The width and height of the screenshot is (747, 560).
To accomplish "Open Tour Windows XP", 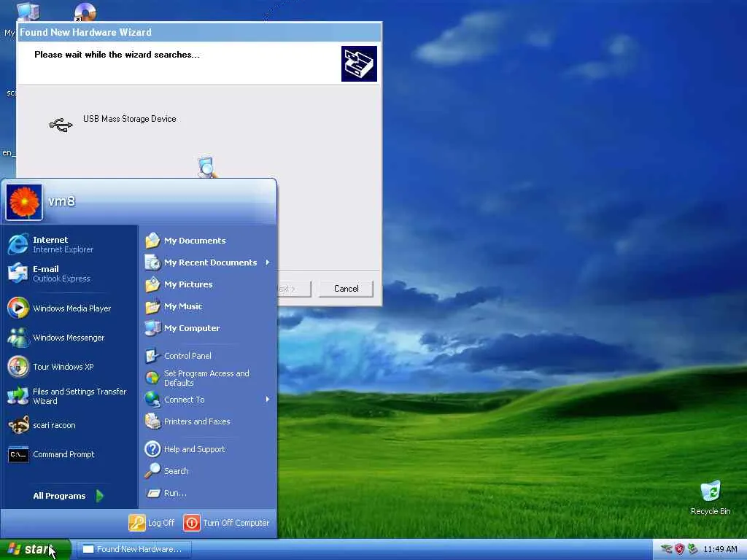I will pyautogui.click(x=69, y=367).
